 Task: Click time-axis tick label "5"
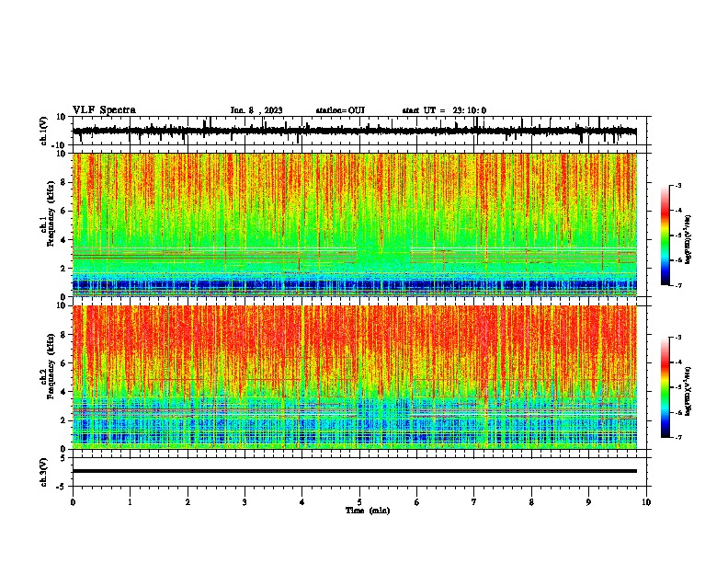(x=359, y=502)
